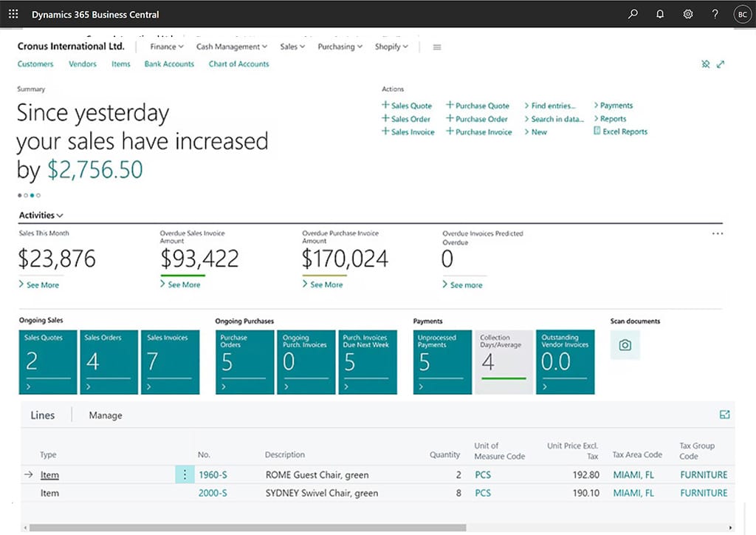
Task: Open the Collection Days/Average tile
Action: tap(504, 362)
